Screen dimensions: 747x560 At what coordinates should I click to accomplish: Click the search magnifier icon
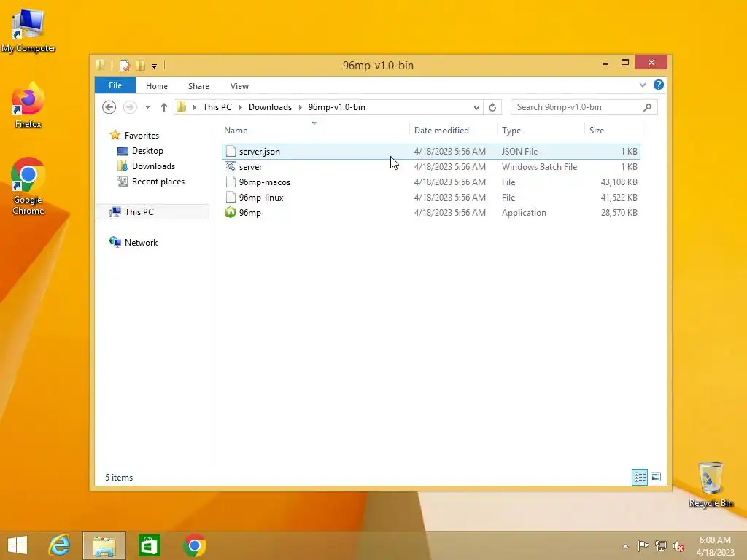tap(648, 107)
